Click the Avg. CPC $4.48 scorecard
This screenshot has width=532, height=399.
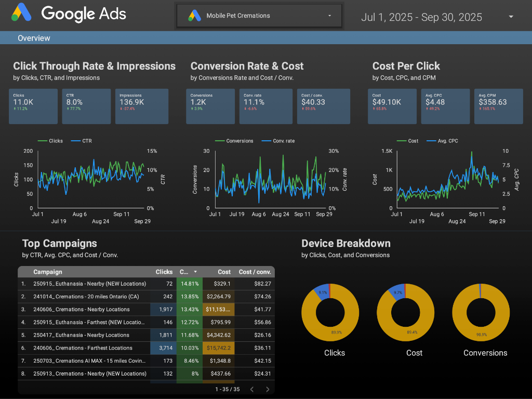[445, 106]
